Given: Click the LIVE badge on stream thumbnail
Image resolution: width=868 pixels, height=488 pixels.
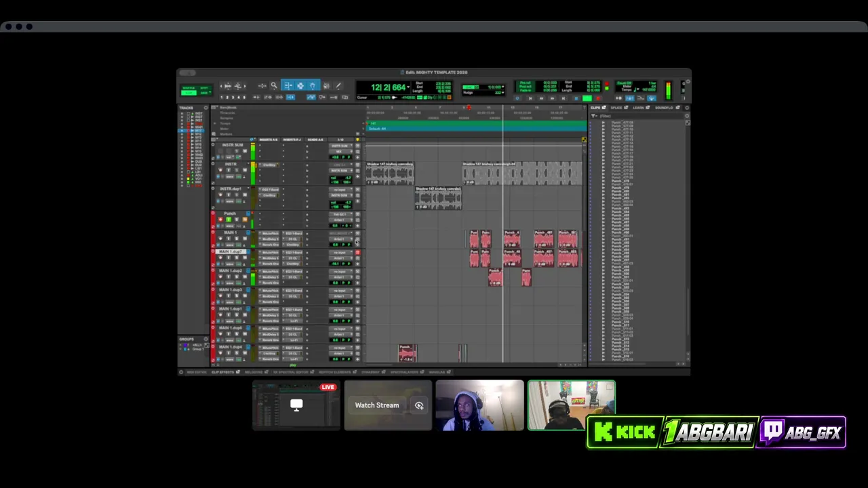Looking at the screenshot, I should tap(328, 387).
